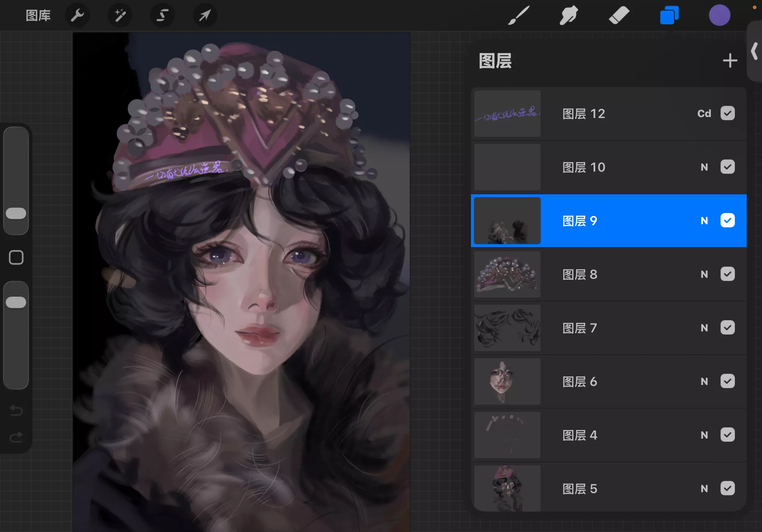762x532 pixels.
Task: Select the Transform arrow tool
Action: [205, 15]
